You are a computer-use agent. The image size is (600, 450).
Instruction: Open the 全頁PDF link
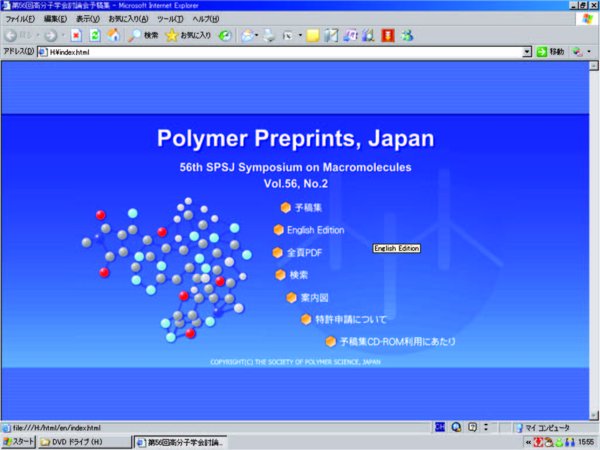(x=305, y=253)
